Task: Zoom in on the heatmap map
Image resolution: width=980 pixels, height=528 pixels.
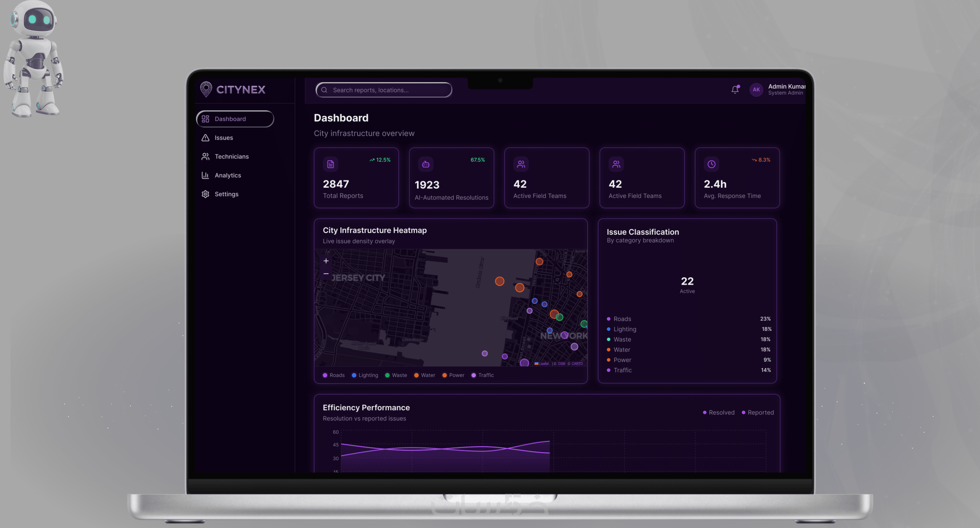Action: pyautogui.click(x=326, y=261)
